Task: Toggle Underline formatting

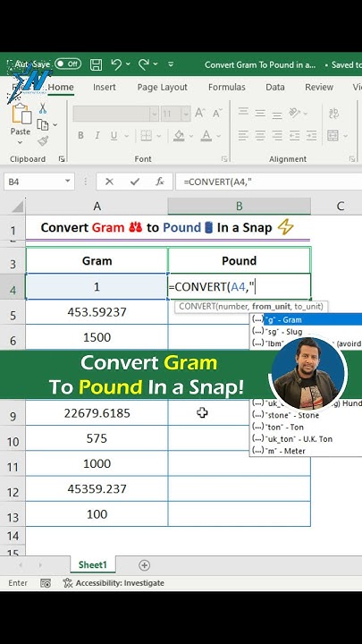Action: (x=114, y=136)
